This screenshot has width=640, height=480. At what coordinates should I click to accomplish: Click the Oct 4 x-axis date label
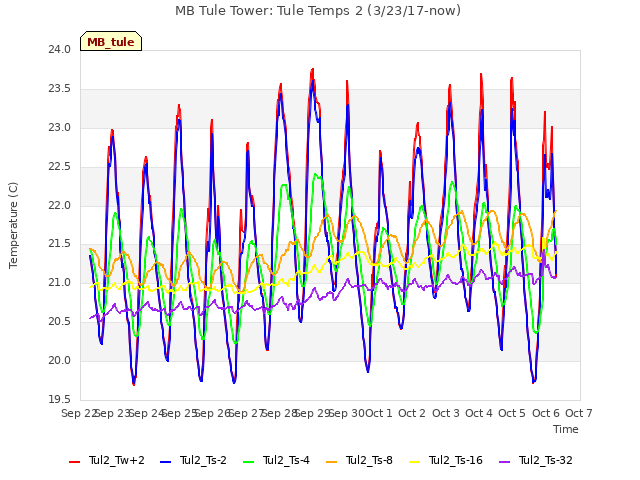[479, 413]
